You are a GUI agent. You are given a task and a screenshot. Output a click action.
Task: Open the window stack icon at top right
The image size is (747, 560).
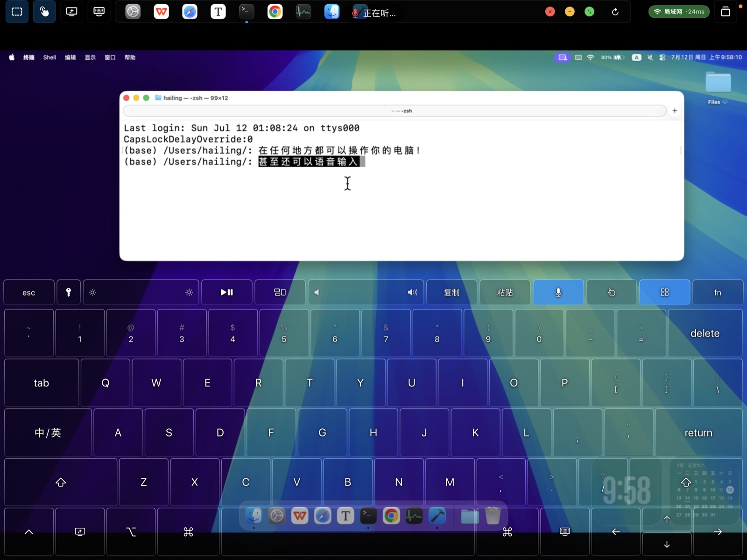pos(726,12)
